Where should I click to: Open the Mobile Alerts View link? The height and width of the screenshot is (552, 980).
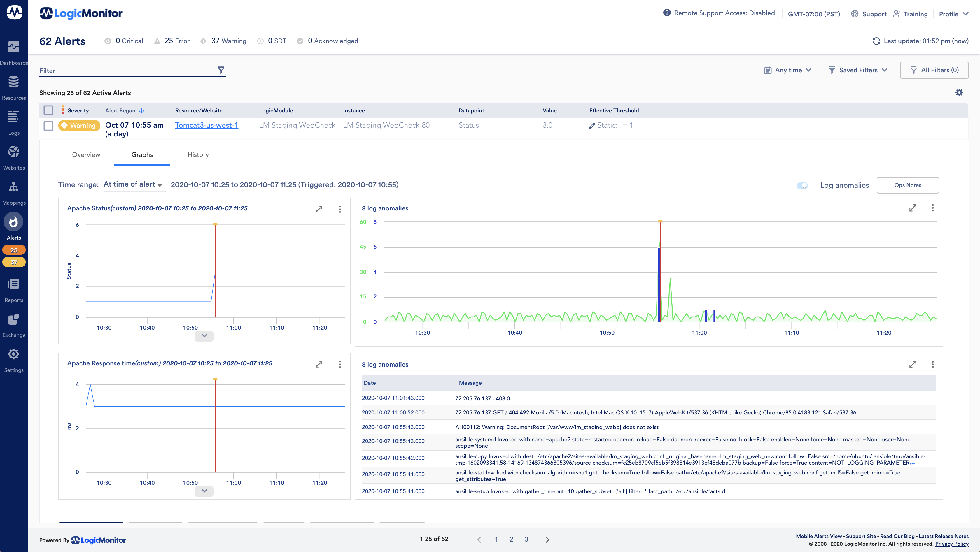coord(819,536)
